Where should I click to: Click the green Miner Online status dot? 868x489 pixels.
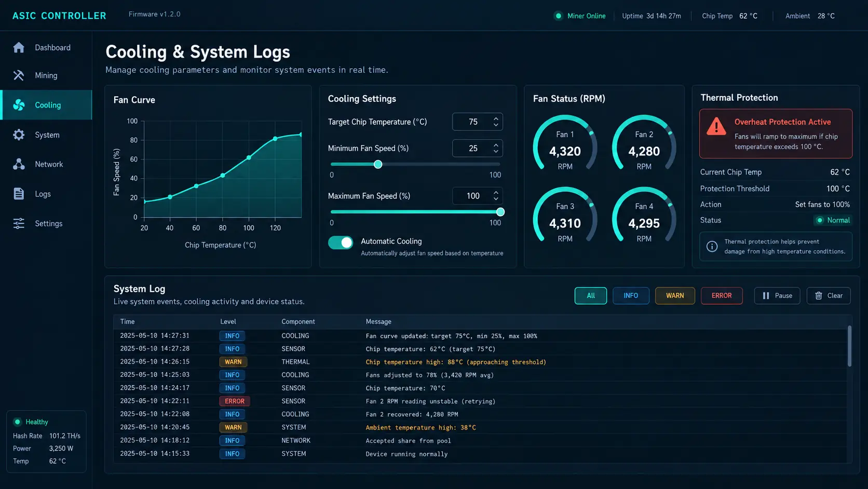pos(558,16)
